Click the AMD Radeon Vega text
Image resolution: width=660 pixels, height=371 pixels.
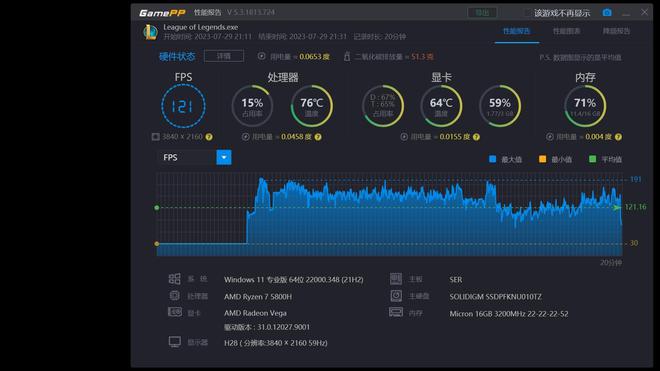click(x=255, y=313)
